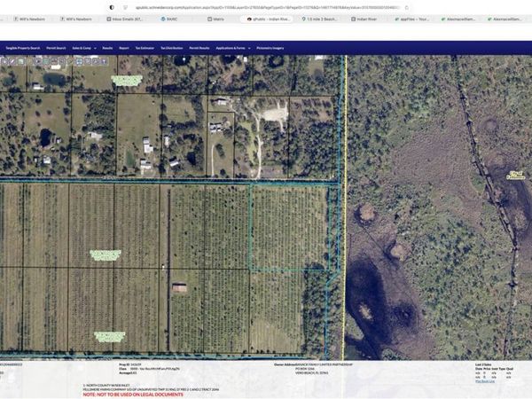This screenshot has height=399, width=532.
Task: Click the pencil draw tool in map toolbar
Action: tap(12, 61)
